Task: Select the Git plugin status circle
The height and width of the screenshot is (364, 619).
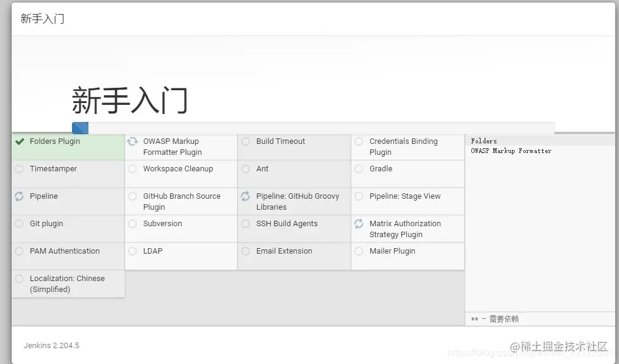Action: 19,224
